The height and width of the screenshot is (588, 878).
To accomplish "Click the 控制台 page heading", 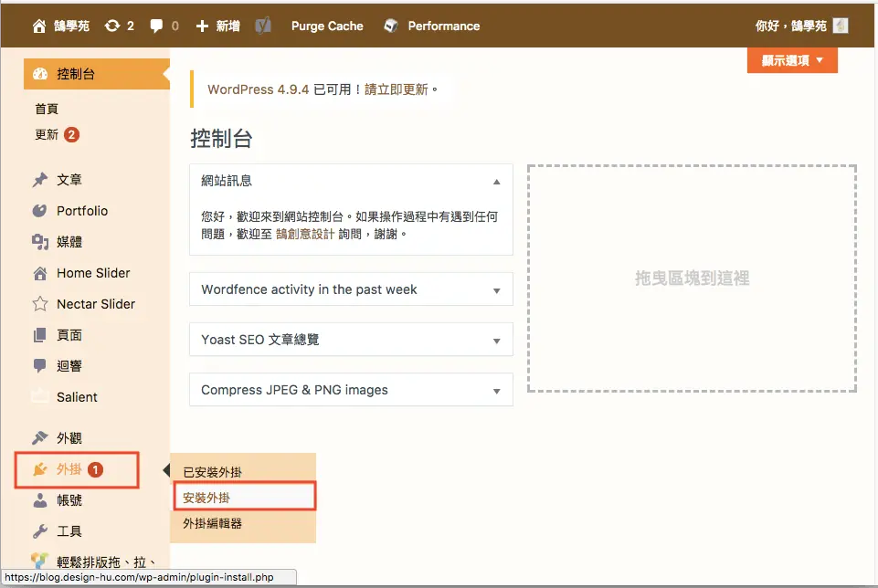I will tap(222, 138).
